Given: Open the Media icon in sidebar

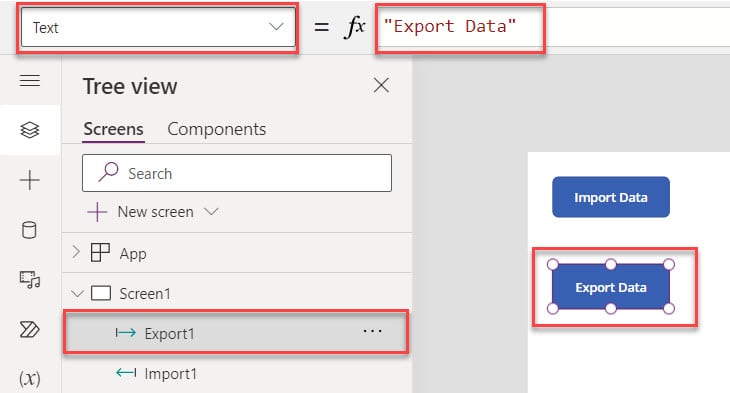Looking at the screenshot, I should point(30,279).
